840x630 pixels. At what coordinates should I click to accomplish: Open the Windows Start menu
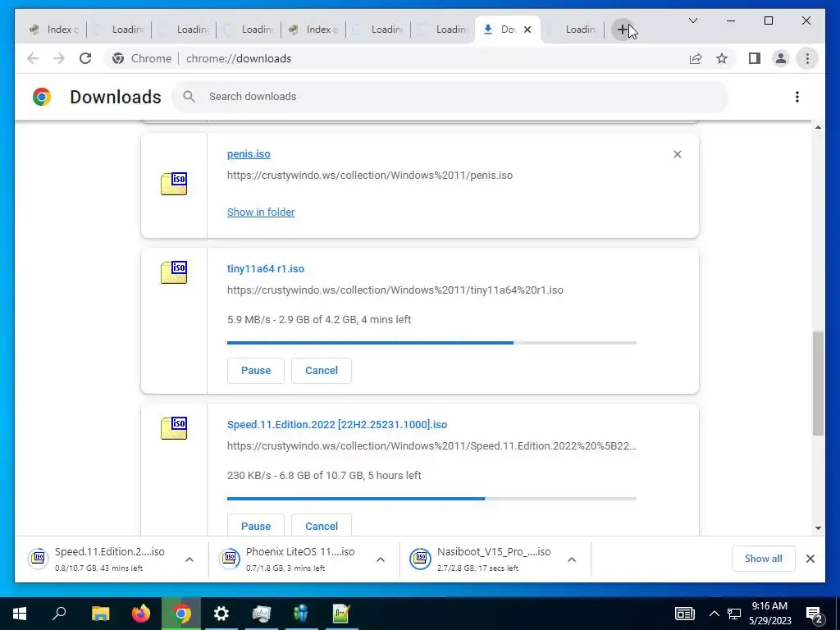pyautogui.click(x=20, y=614)
